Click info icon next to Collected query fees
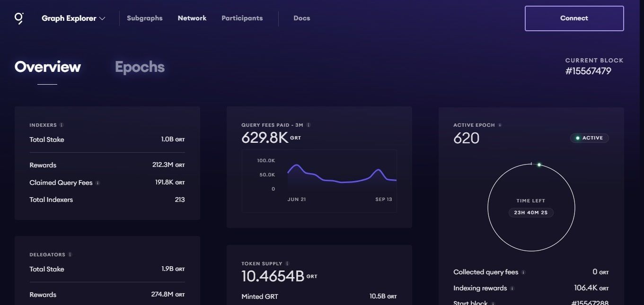This screenshot has height=305, width=644. (x=523, y=272)
